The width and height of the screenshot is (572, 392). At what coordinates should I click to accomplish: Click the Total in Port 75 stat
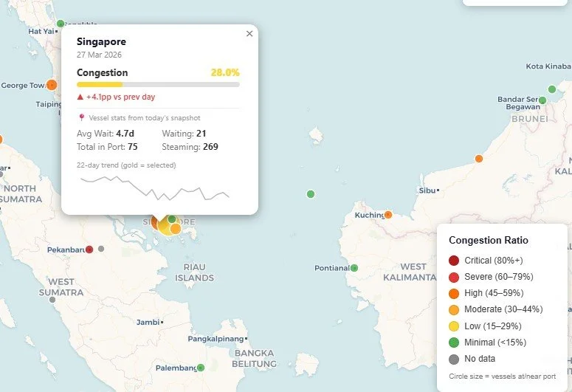107,147
